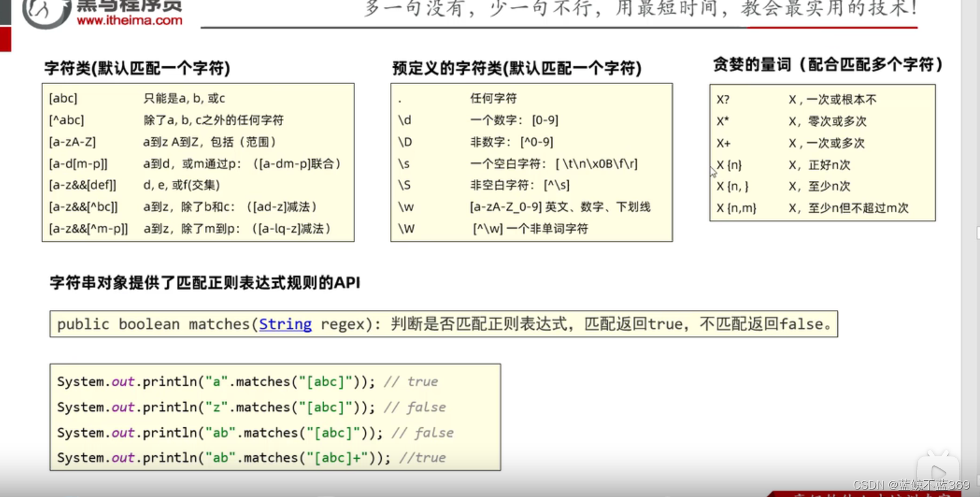Click code line "z".matches("[abc]")
980x497 pixels.
pyautogui.click(x=252, y=407)
